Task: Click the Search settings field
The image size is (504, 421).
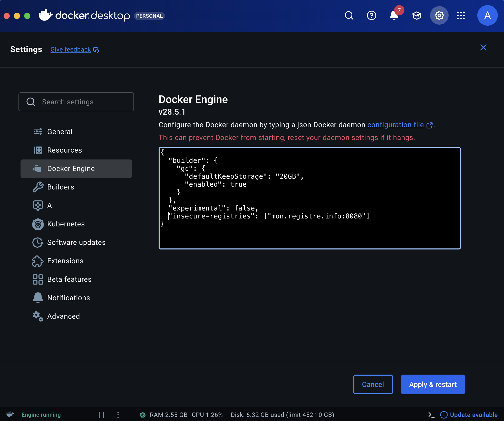Action: click(x=76, y=102)
